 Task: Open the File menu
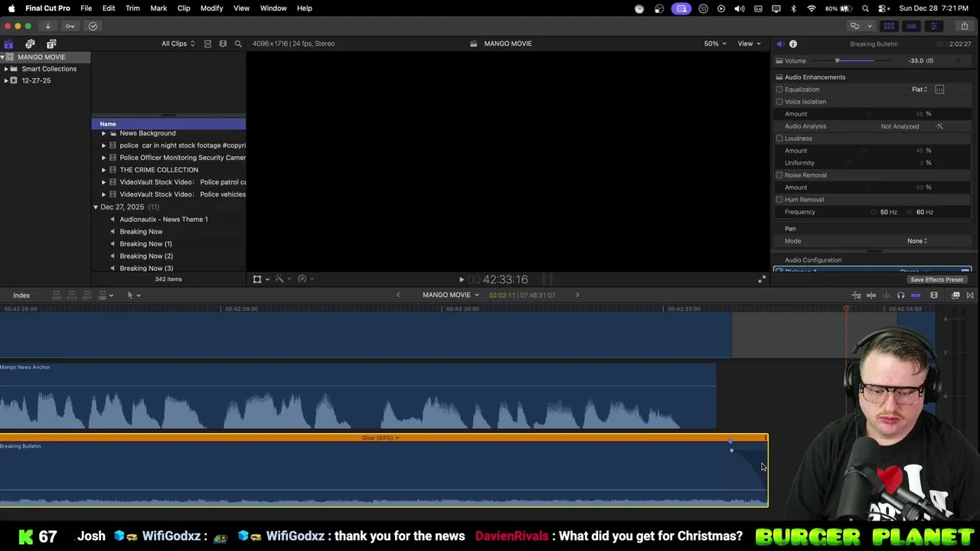click(x=87, y=8)
